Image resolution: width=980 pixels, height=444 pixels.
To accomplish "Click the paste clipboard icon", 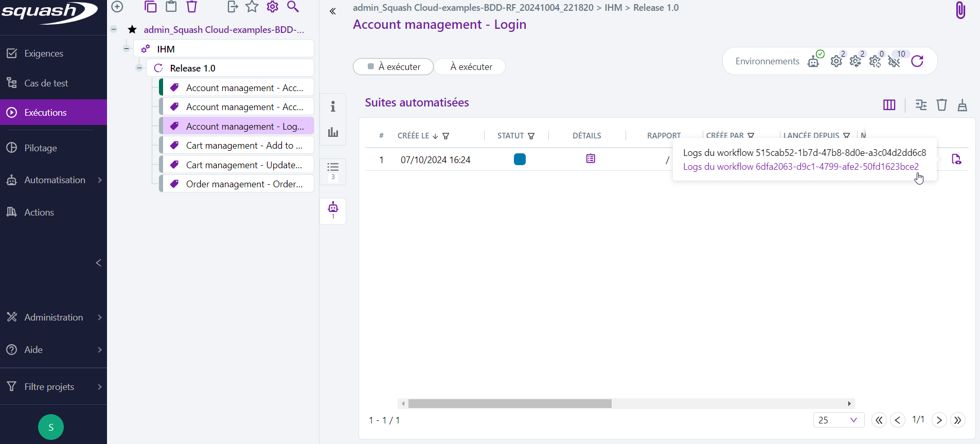I will point(171,7).
